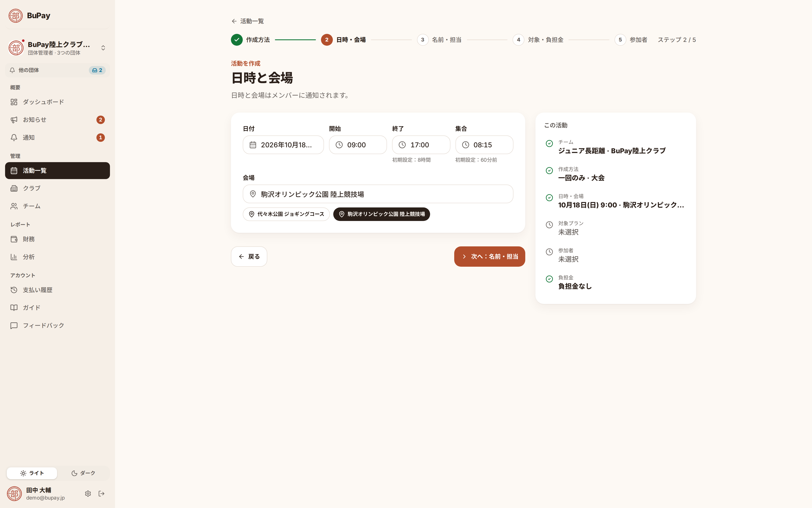The height and width of the screenshot is (508, 812).
Task: Switch to ライト theme
Action: [x=32, y=473]
